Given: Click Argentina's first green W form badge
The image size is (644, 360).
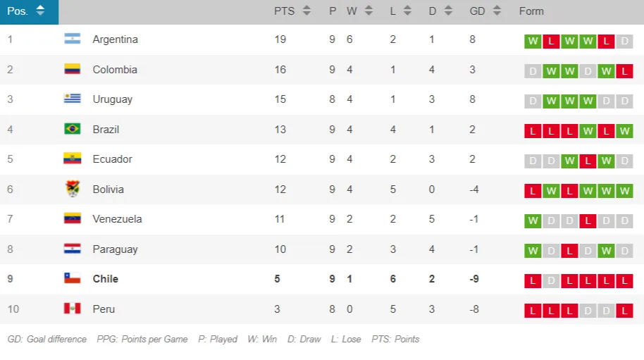Looking at the screenshot, I should (532, 41).
